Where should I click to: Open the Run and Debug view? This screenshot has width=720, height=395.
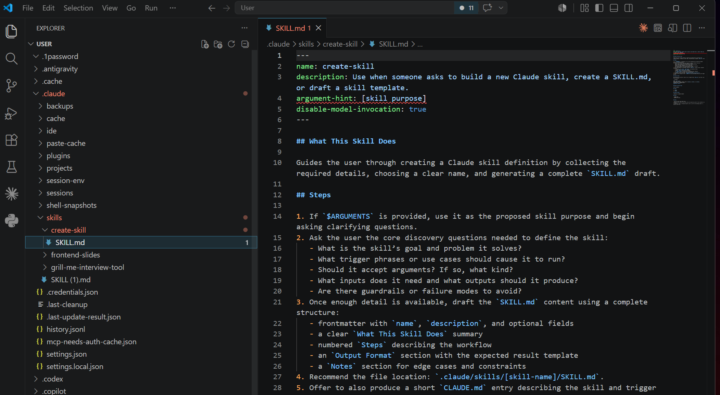click(x=11, y=113)
